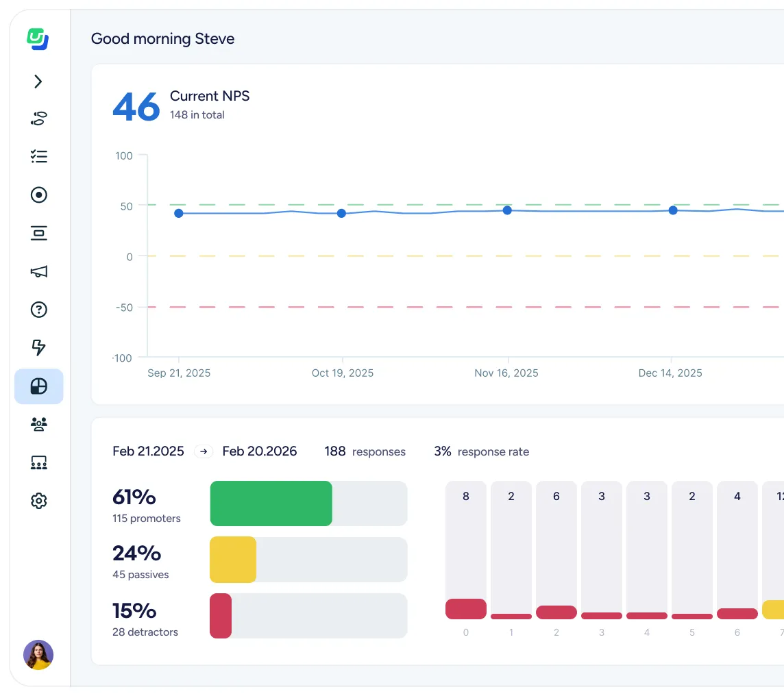784x696 pixels.
Task: Click the yellow passives bar
Action: click(x=233, y=560)
